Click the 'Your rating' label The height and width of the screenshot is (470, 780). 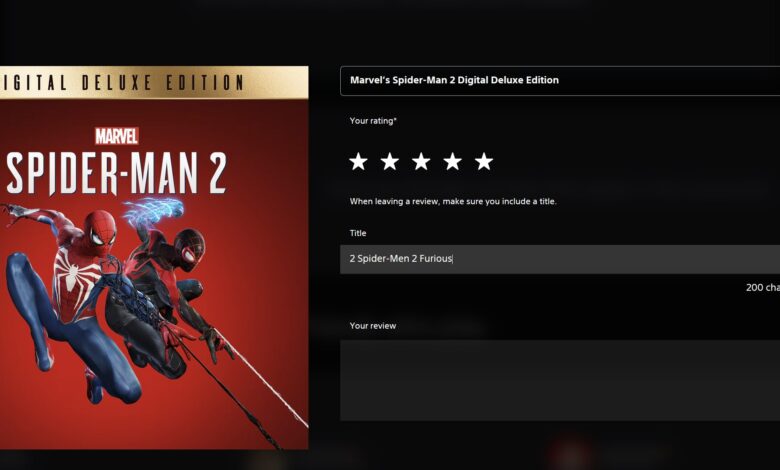pos(373,121)
